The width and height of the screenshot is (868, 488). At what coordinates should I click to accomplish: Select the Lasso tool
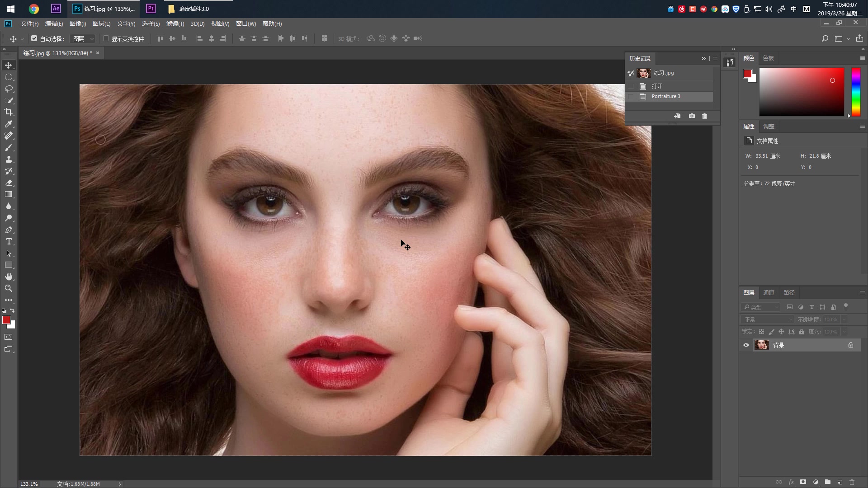click(x=9, y=89)
